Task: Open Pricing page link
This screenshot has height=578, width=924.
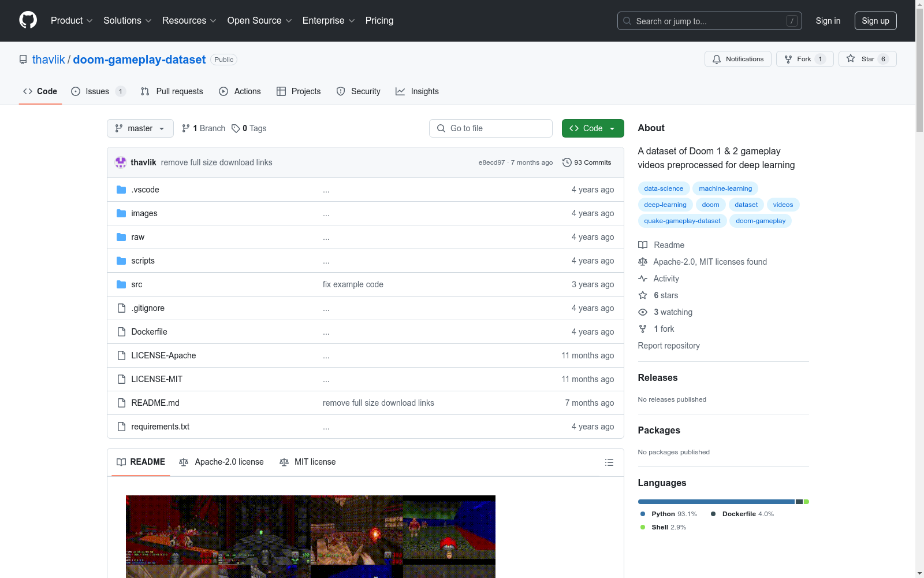Action: [379, 20]
